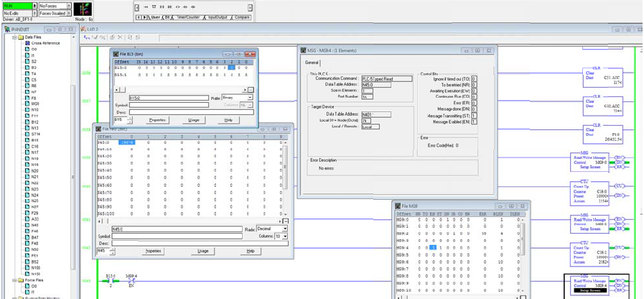This screenshot has height=299, width=644.
Task: Insert a new rung from instruction palette
Action: 146,7
